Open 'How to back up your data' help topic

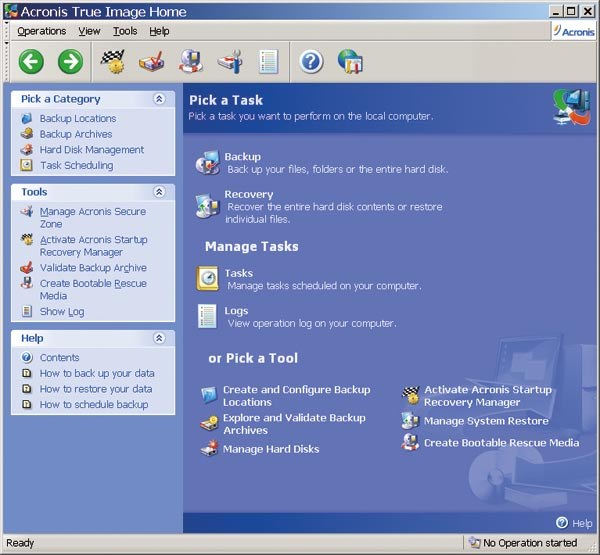click(97, 373)
